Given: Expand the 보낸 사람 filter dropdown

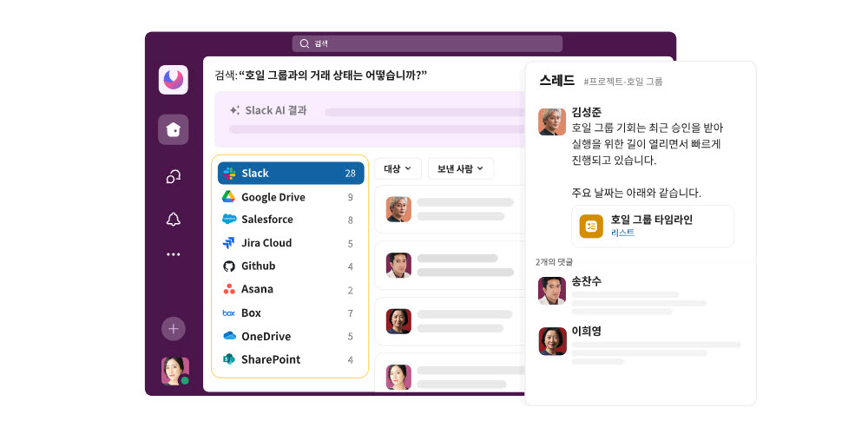Looking at the screenshot, I should [461, 169].
